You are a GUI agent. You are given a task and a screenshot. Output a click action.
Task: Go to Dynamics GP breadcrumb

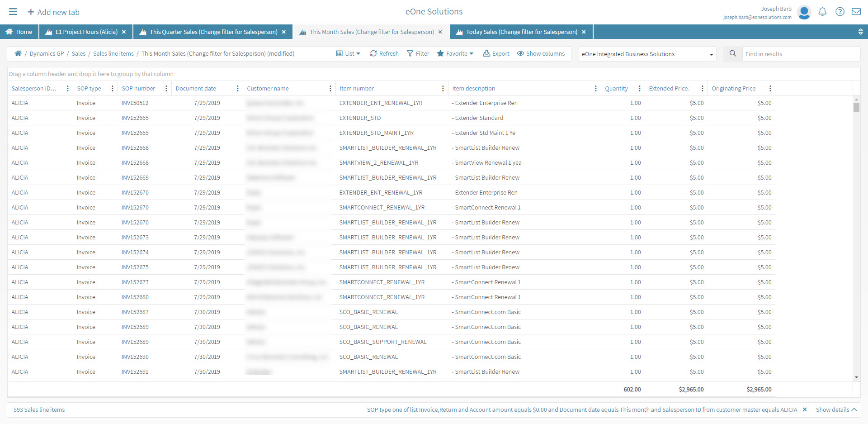click(47, 53)
